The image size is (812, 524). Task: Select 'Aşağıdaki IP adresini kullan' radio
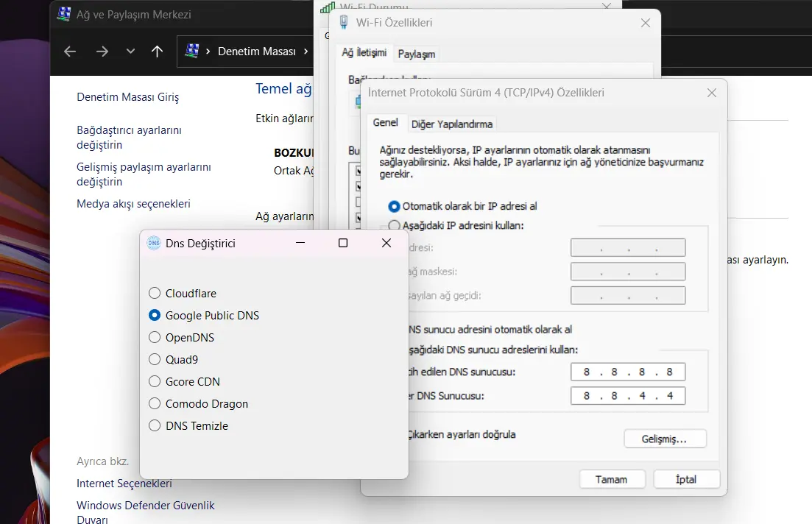pos(394,226)
